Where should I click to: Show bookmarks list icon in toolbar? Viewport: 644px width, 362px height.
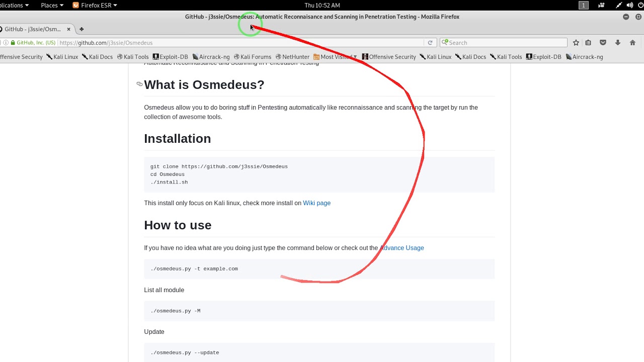588,43
